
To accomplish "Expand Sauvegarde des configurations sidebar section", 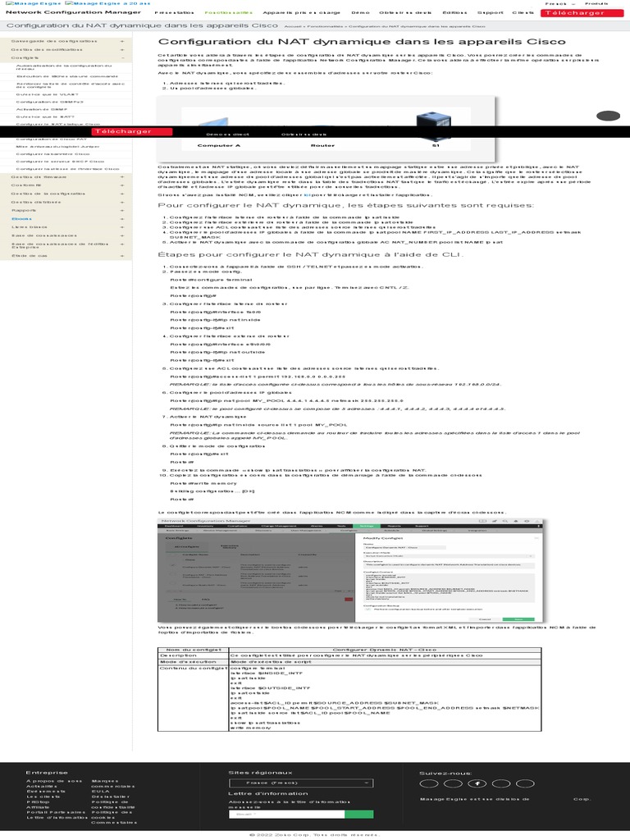I will (66, 41).
